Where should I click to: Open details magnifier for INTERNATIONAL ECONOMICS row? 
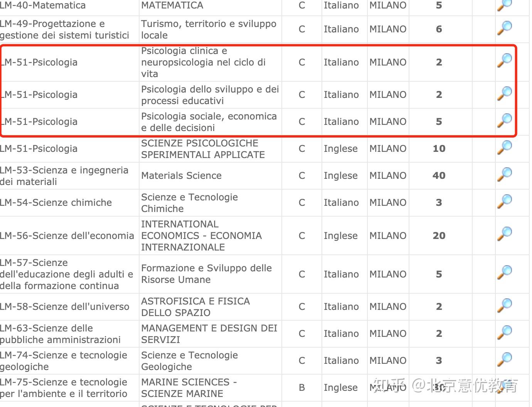coord(504,234)
